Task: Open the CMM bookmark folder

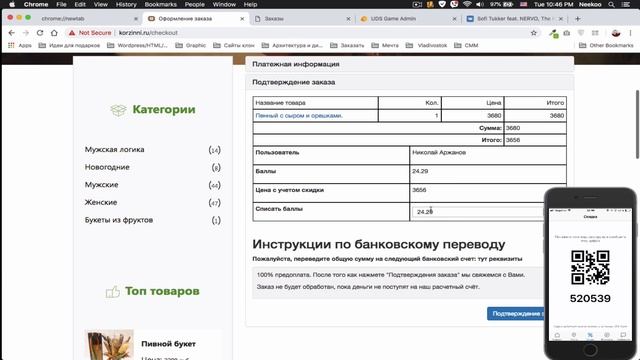Action: 466,45
